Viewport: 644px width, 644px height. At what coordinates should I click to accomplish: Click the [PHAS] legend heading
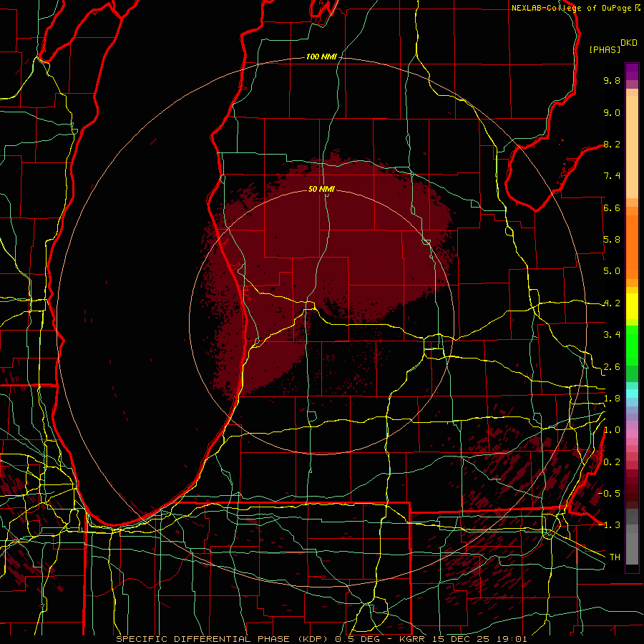605,49
